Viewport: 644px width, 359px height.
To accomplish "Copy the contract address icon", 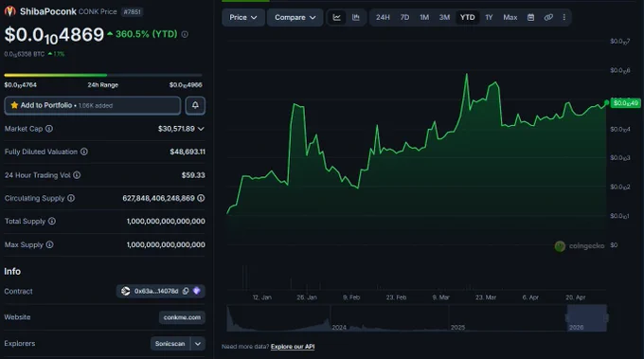I will pos(186,291).
